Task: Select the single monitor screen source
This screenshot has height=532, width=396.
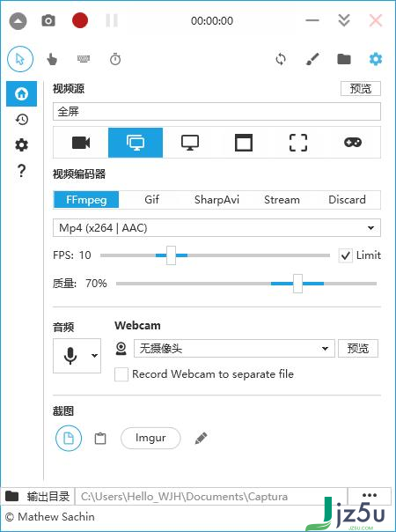Action: (x=190, y=143)
